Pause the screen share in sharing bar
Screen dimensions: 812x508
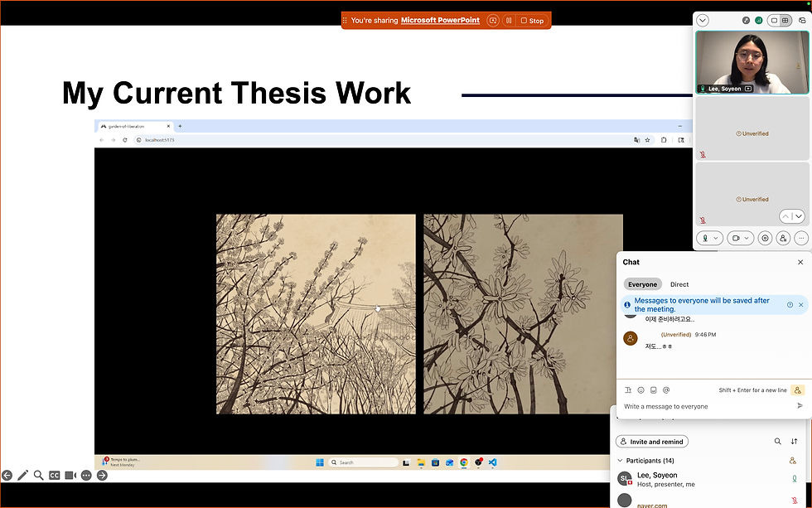tap(509, 21)
